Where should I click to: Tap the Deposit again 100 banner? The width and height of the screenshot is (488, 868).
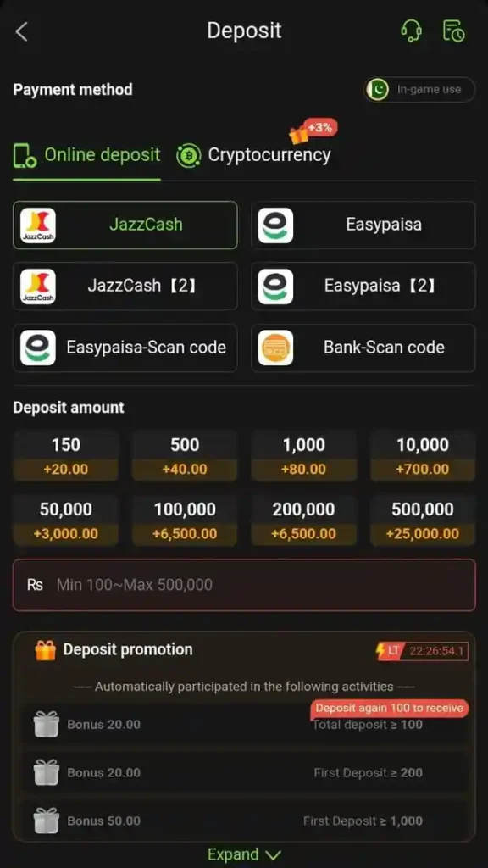click(x=390, y=708)
